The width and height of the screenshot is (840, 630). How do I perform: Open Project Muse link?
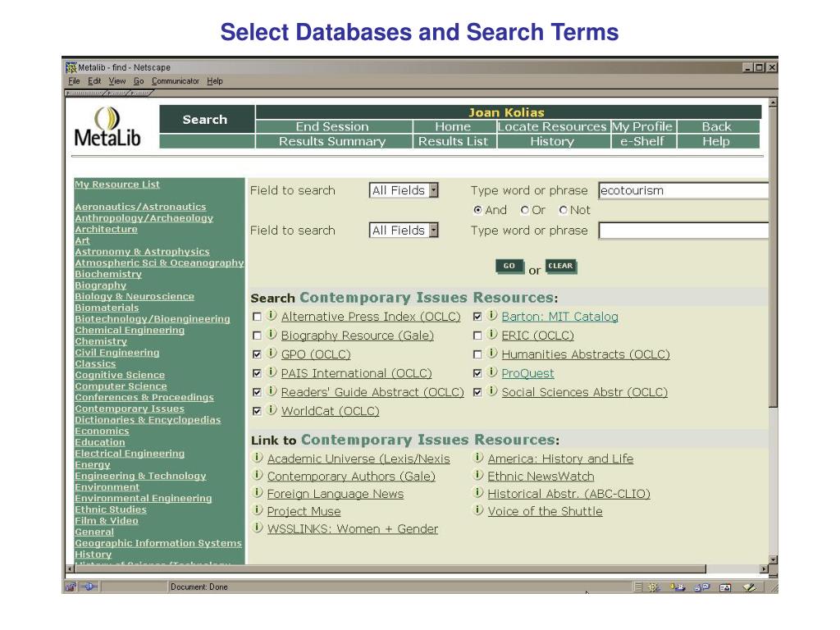(x=304, y=511)
